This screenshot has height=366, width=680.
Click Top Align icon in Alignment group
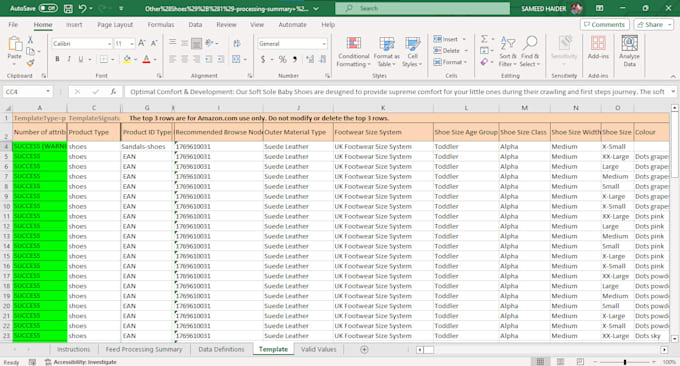tap(172, 43)
